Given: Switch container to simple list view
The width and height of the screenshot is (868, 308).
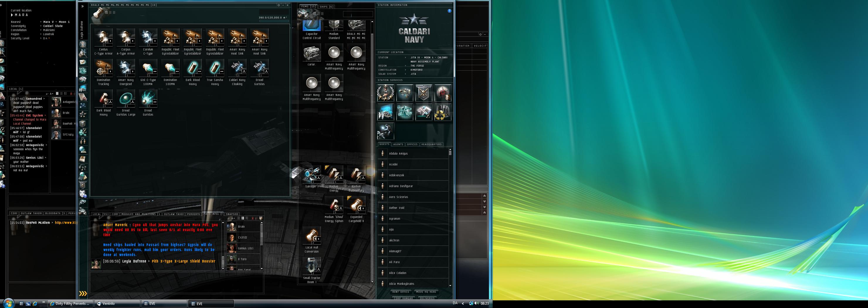Looking at the screenshot, I should coord(114,13).
